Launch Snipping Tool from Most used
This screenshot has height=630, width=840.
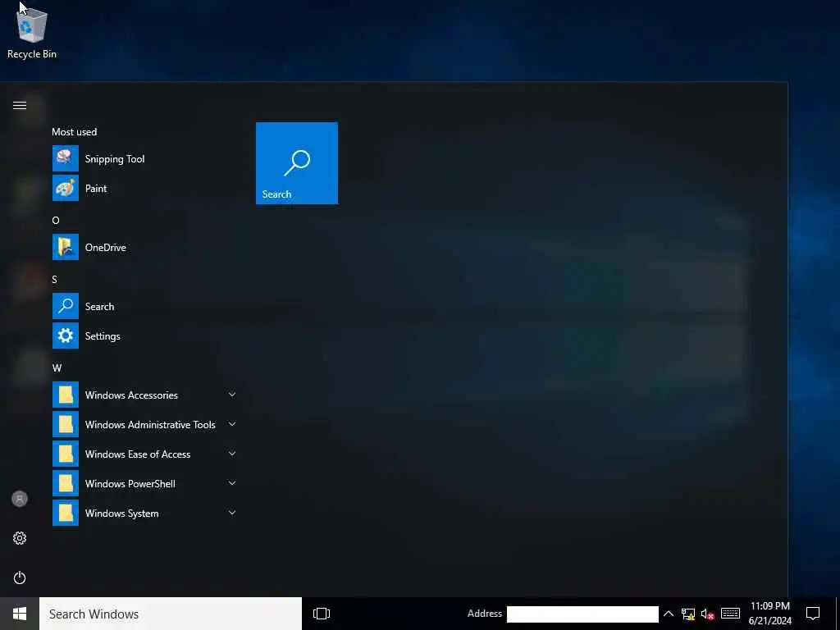pos(146,158)
